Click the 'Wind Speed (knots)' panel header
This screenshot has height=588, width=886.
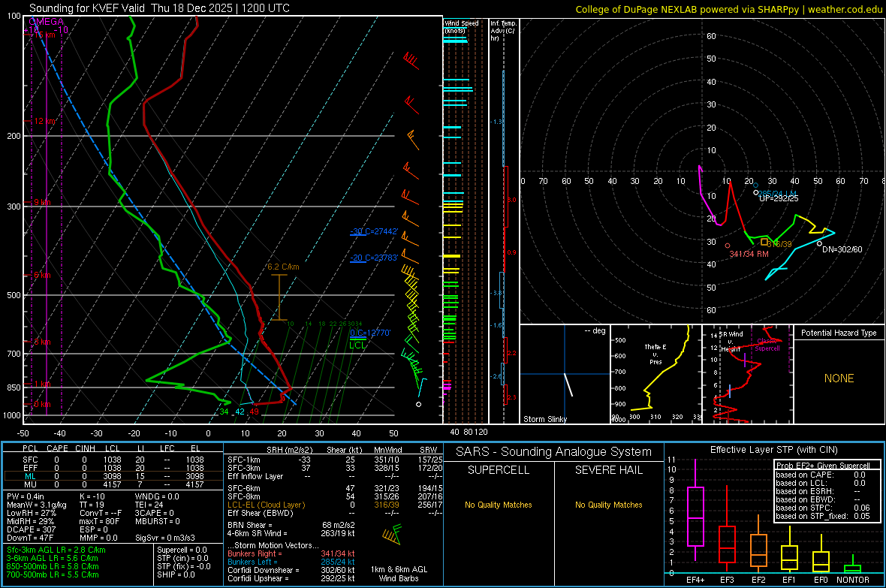[462, 26]
